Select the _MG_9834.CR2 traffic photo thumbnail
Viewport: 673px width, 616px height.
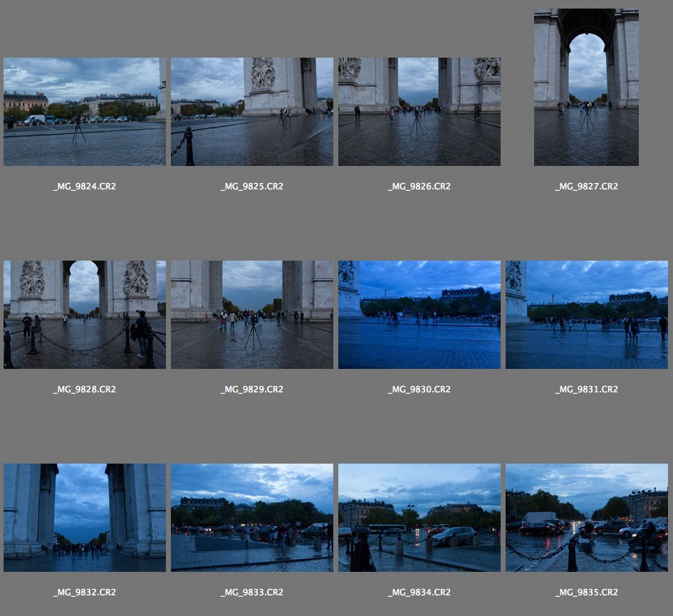pos(419,518)
